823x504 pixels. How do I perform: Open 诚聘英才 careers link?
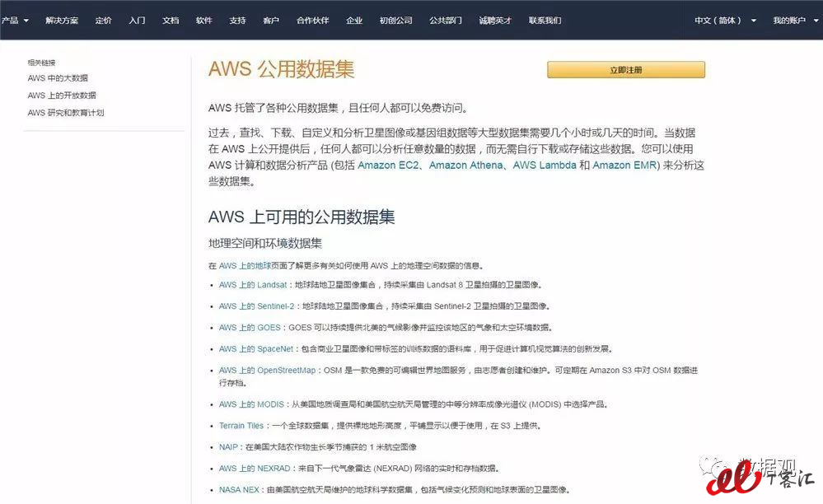click(x=495, y=21)
